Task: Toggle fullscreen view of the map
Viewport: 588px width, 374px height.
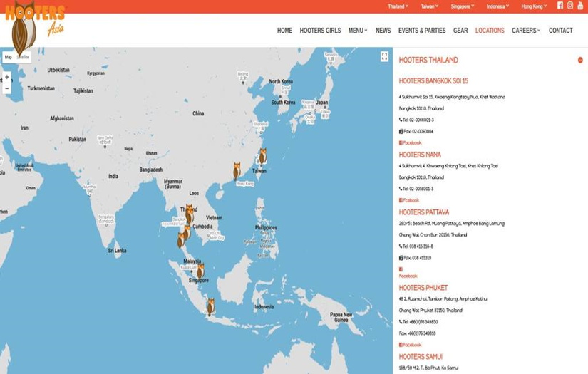Action: (x=384, y=56)
